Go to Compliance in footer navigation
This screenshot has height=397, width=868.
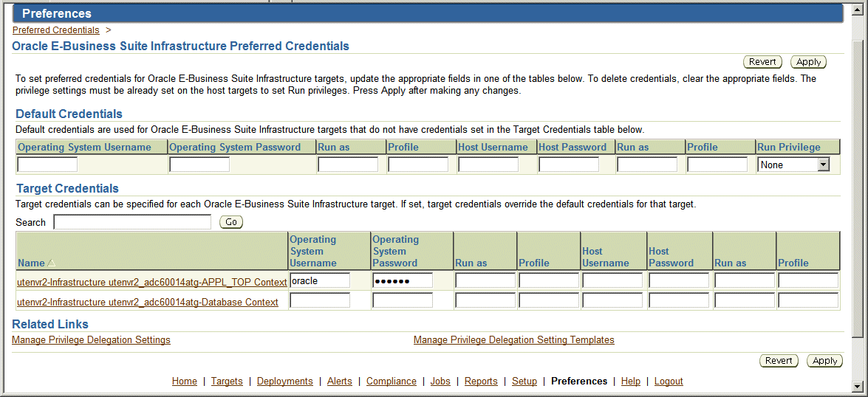click(392, 381)
